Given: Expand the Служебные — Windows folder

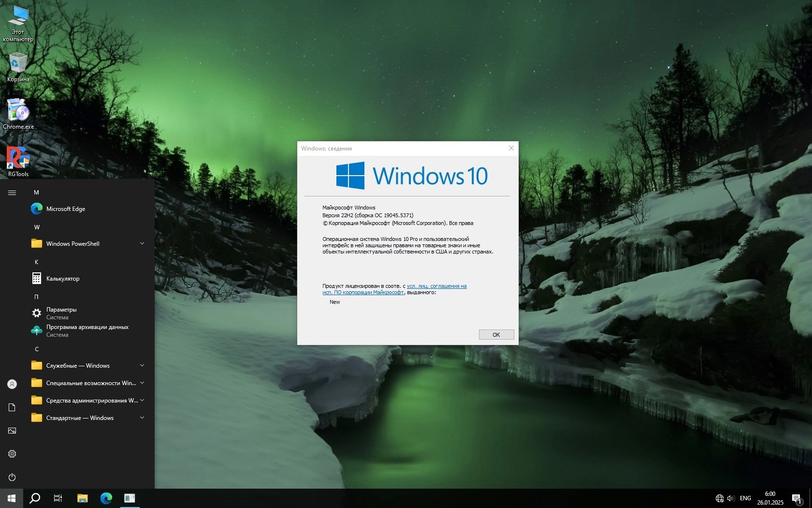Looking at the screenshot, I should click(x=87, y=366).
